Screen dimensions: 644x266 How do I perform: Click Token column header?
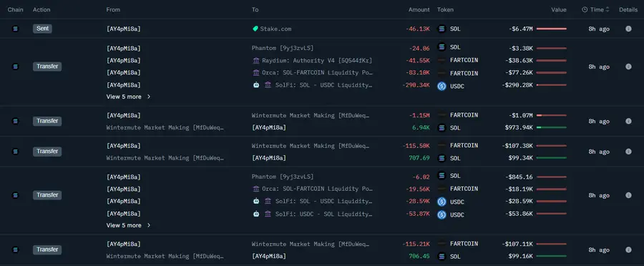pos(445,9)
